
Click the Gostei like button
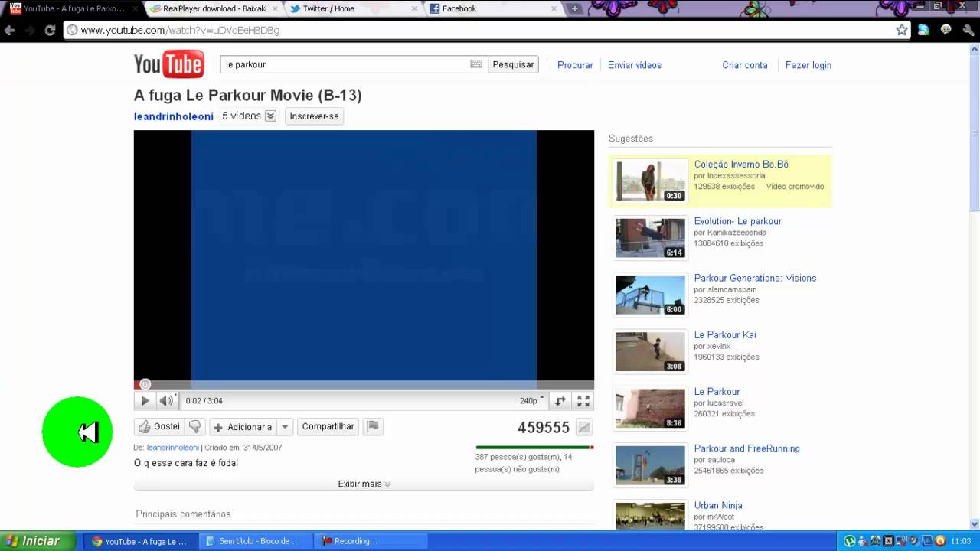point(159,426)
